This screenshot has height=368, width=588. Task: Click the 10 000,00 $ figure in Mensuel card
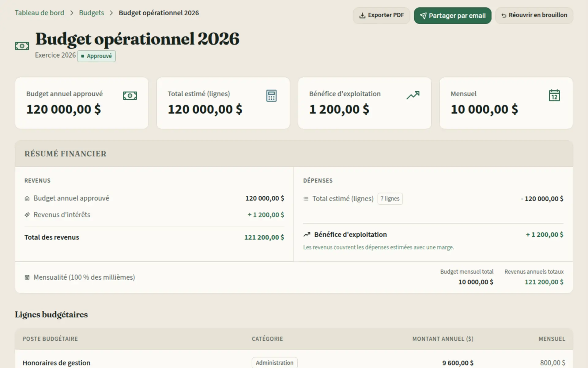(x=484, y=109)
